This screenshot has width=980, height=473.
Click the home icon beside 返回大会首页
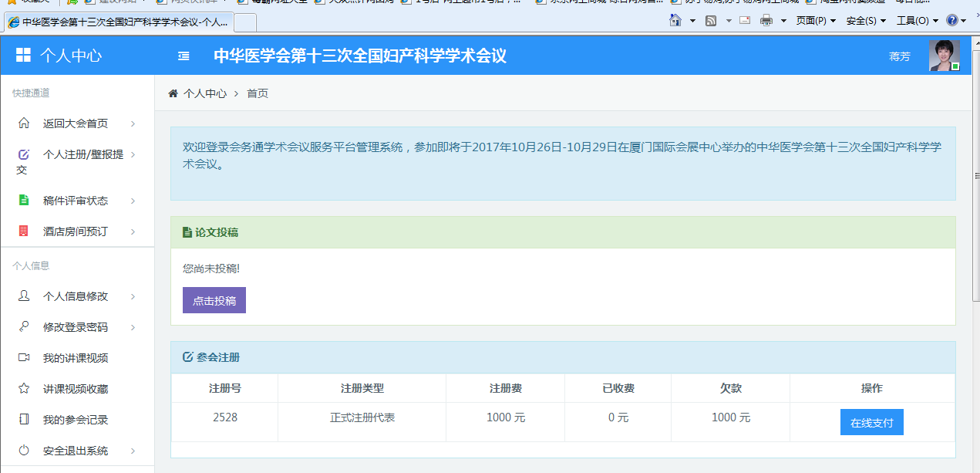pyautogui.click(x=24, y=123)
